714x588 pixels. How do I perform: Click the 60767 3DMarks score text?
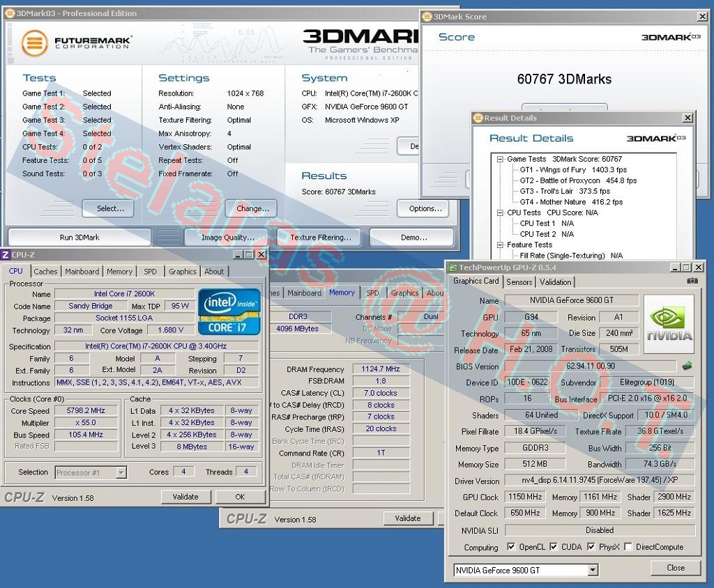[564, 79]
